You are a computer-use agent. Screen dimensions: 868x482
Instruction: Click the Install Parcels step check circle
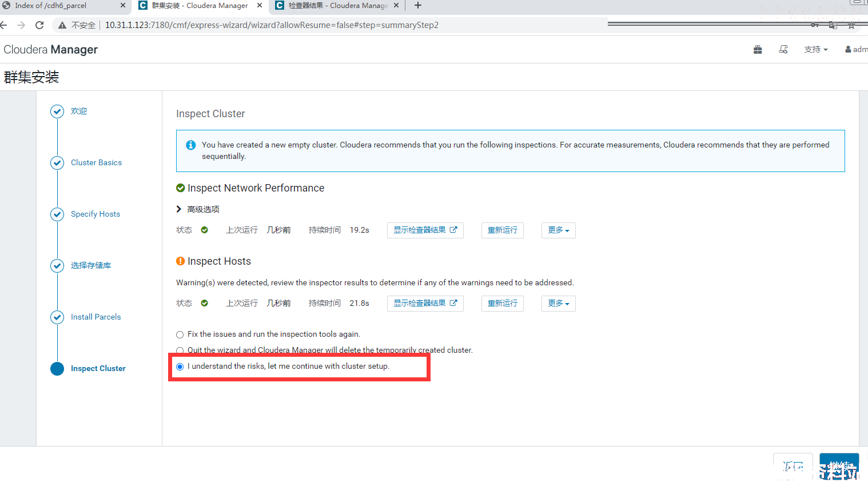(x=57, y=317)
